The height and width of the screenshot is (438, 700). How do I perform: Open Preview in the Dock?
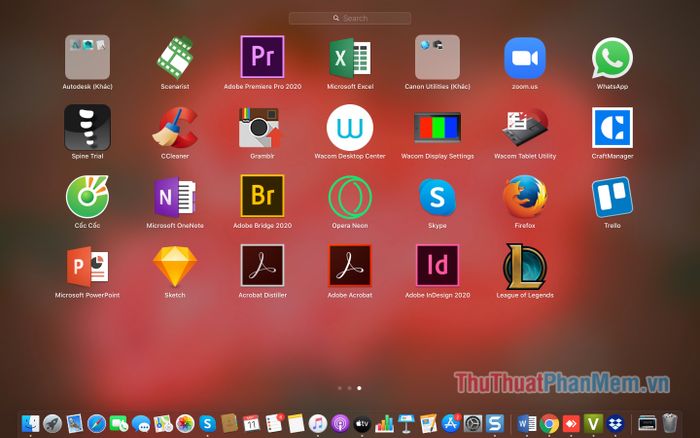(75, 423)
